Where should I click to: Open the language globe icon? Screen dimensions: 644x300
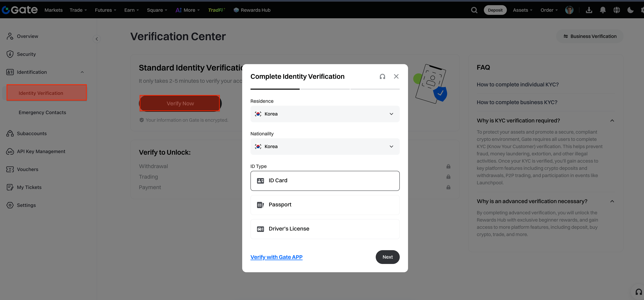pyautogui.click(x=617, y=10)
